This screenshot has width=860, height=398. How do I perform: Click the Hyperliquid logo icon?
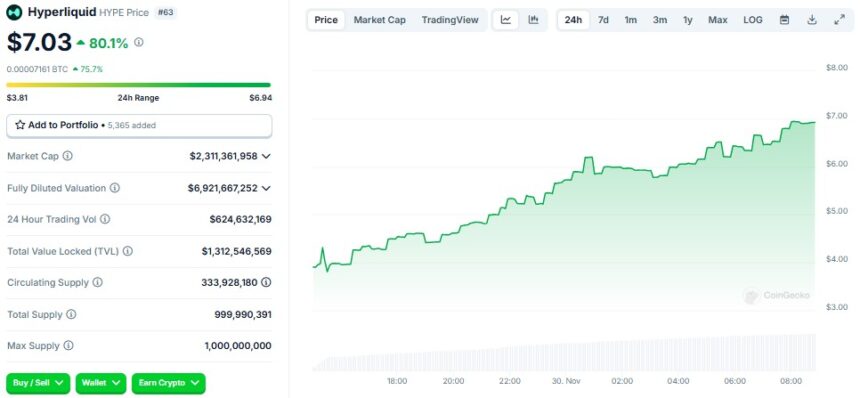tap(14, 12)
